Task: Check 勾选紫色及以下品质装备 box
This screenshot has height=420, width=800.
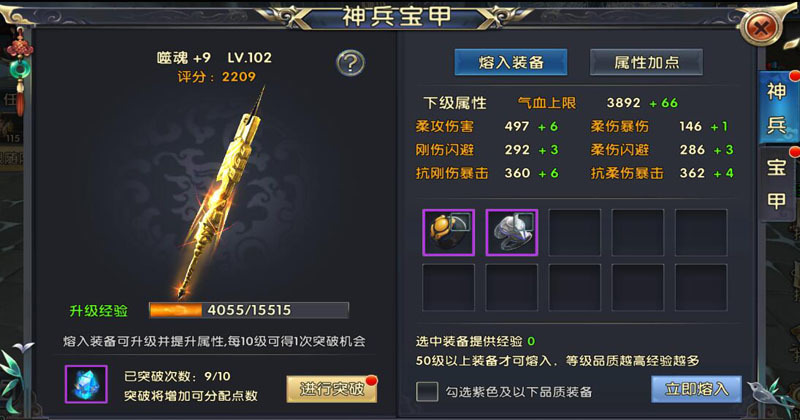Action: pyautogui.click(x=427, y=391)
